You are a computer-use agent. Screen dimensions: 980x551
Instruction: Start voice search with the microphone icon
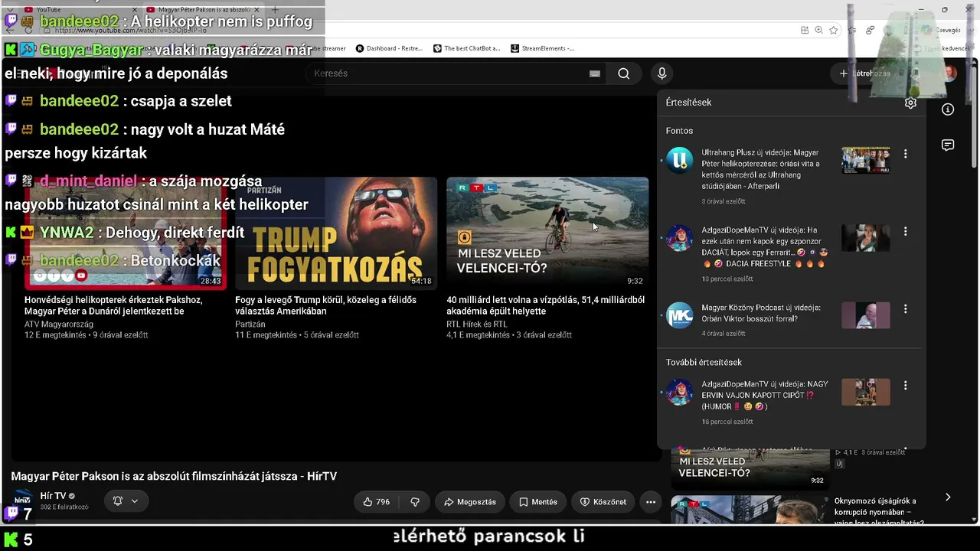tap(662, 73)
